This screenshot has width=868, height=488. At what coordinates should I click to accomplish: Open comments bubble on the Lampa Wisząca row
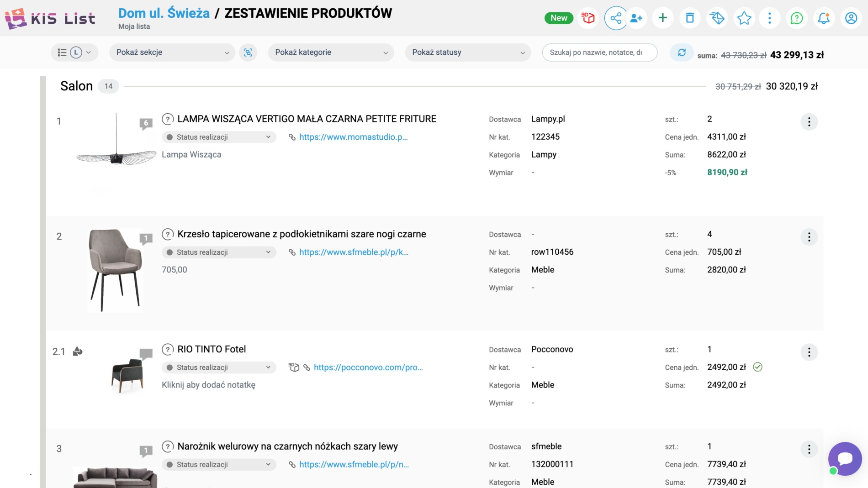(146, 123)
